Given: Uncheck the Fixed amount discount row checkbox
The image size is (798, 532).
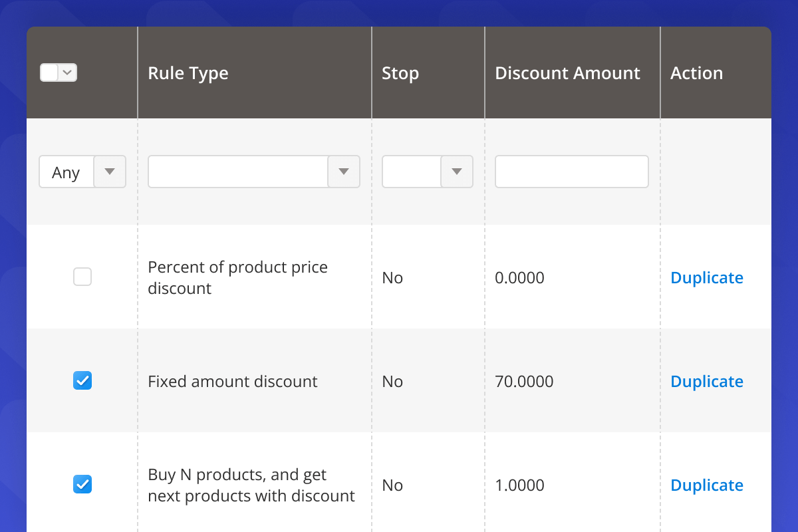Looking at the screenshot, I should (82, 380).
